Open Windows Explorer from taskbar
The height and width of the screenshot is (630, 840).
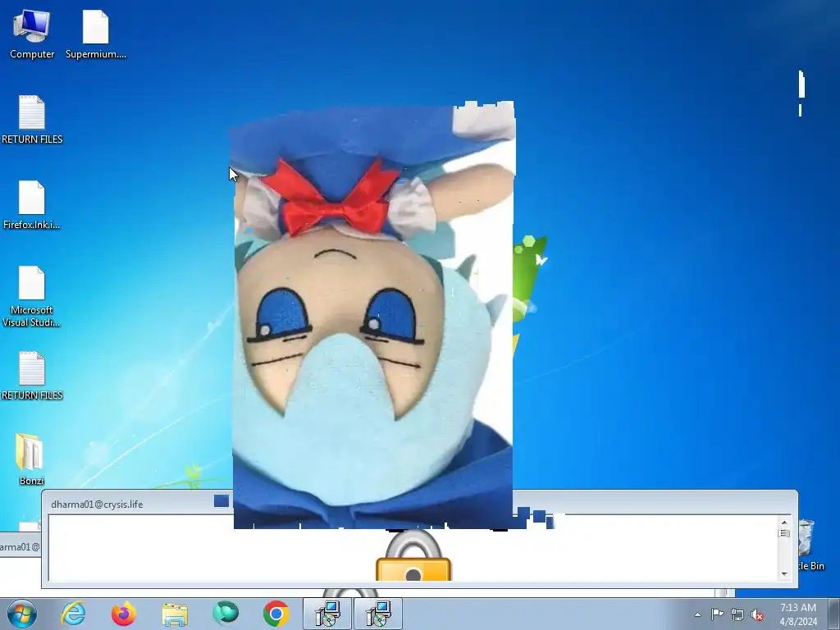coord(175,614)
